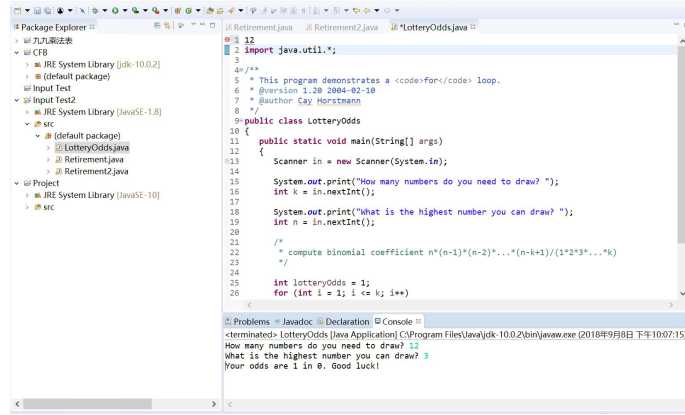Screen dimensions: 685x415
Task: Click the Open Type toolbar icon
Action: 210,10
